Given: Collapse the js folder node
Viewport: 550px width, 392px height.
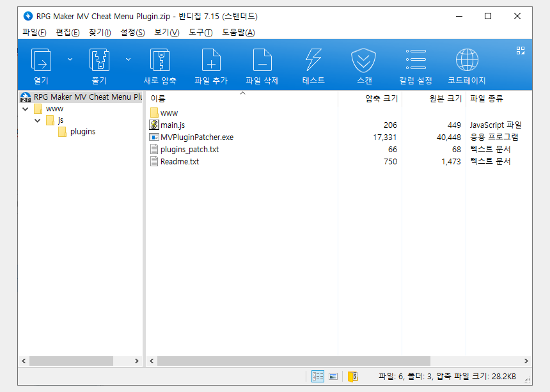Looking at the screenshot, I should 37,120.
